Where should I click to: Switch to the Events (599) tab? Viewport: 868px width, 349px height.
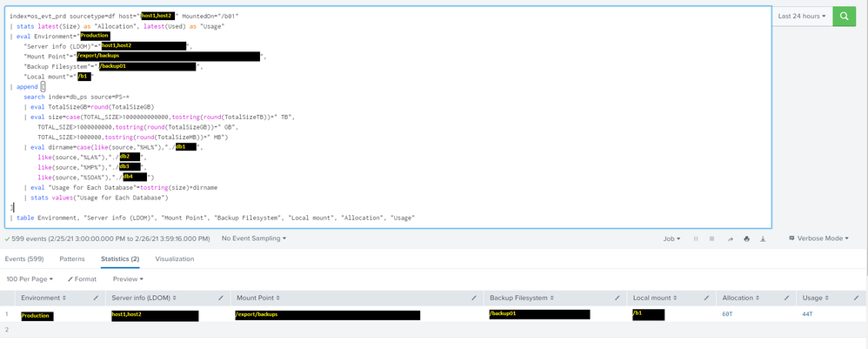pos(24,258)
